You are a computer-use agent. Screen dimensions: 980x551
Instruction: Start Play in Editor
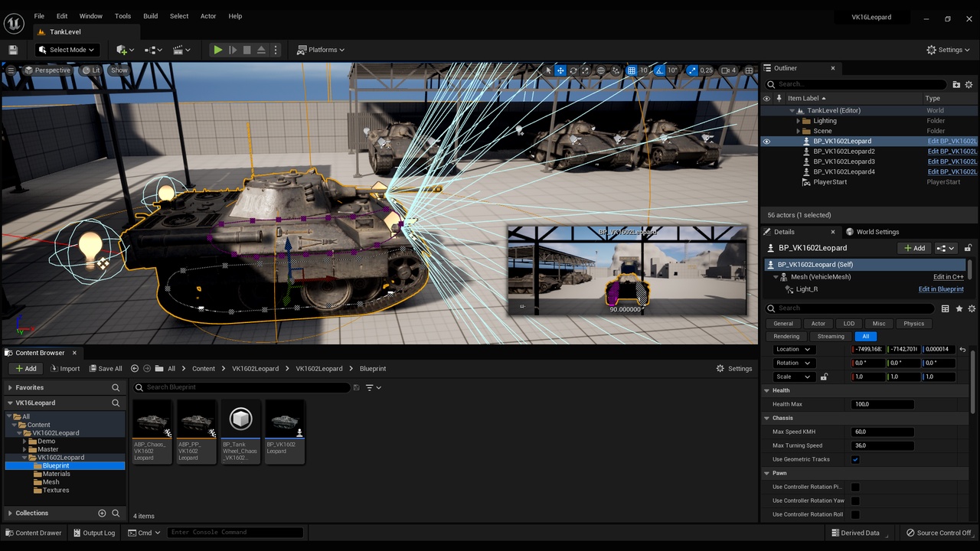[x=218, y=50]
